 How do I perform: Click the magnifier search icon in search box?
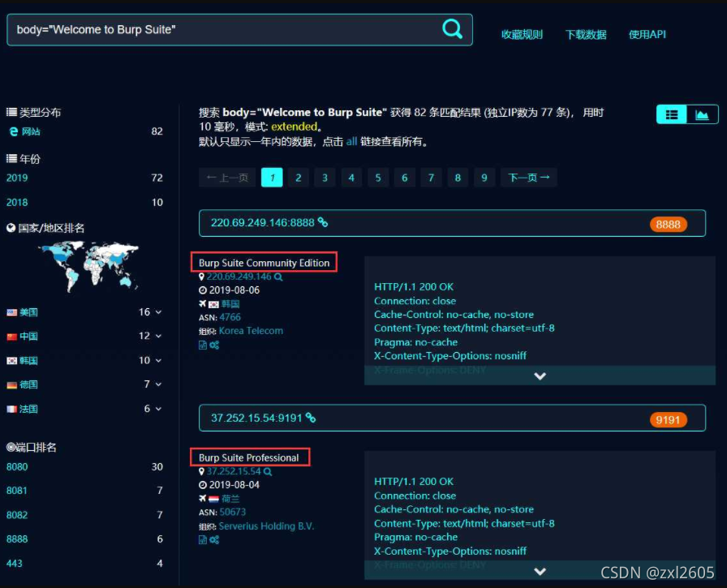tap(452, 29)
